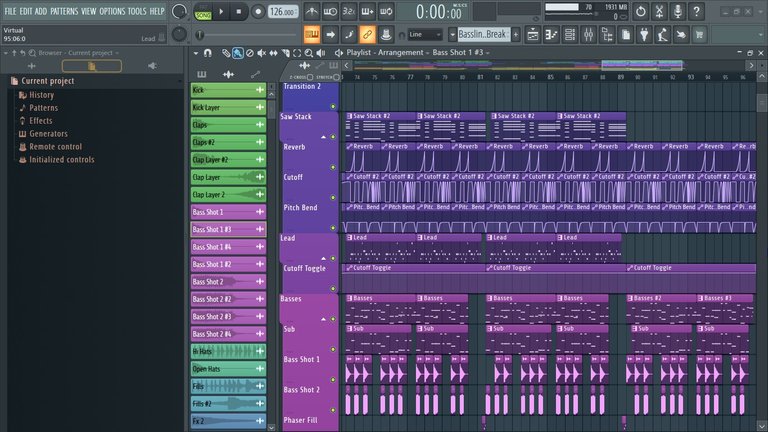Open the ADD menu
This screenshot has width=768, height=432.
pos(41,11)
